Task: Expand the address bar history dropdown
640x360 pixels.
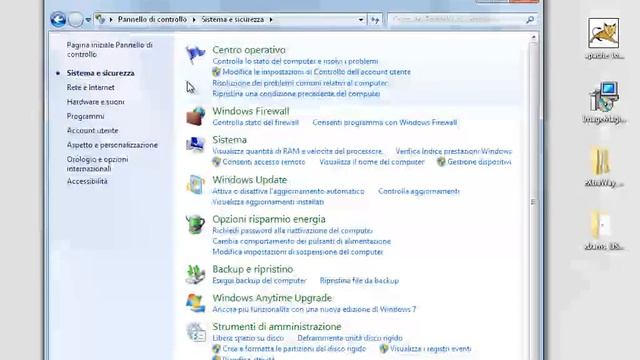Action: pos(361,20)
